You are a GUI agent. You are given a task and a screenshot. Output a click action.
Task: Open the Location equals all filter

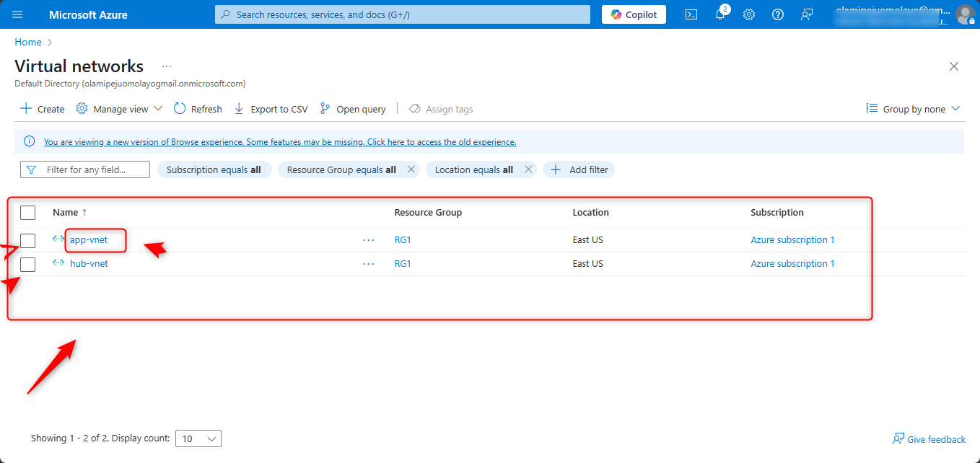tap(473, 169)
